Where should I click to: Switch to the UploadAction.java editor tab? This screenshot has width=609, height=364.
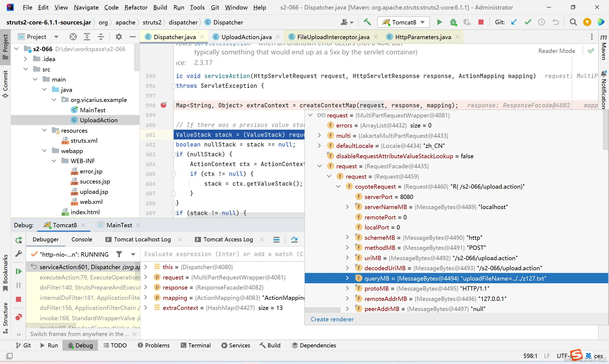246,37
